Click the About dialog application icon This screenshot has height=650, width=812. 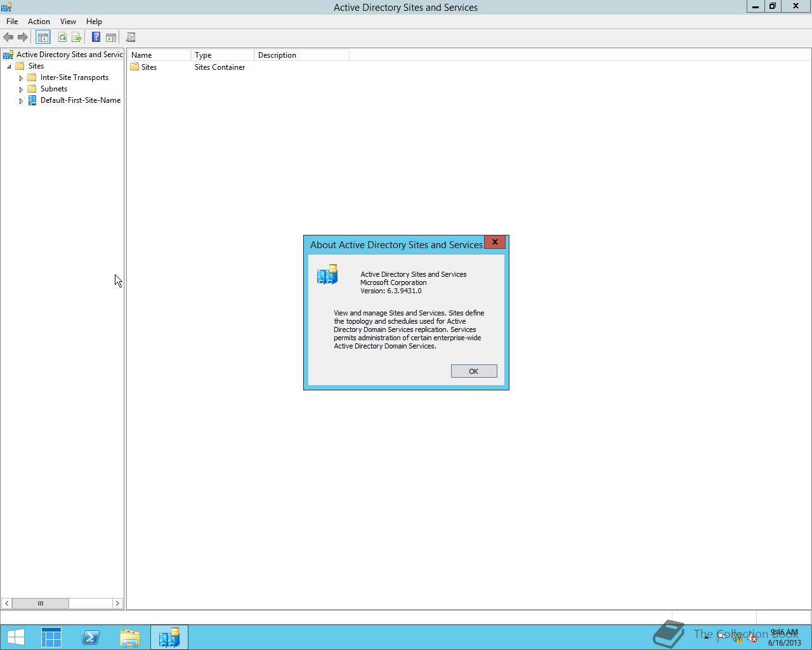click(x=327, y=275)
